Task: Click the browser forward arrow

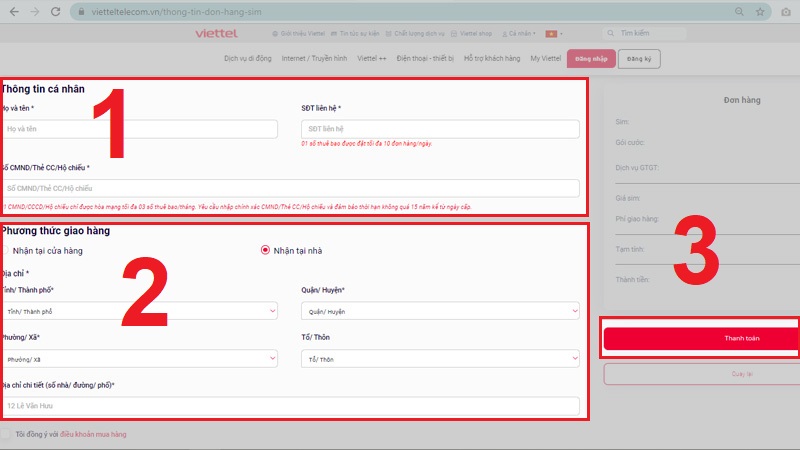Action: pos(35,11)
